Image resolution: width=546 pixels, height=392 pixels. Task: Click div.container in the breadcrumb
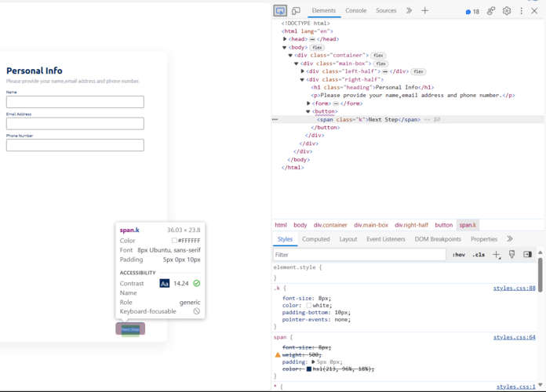coord(330,225)
